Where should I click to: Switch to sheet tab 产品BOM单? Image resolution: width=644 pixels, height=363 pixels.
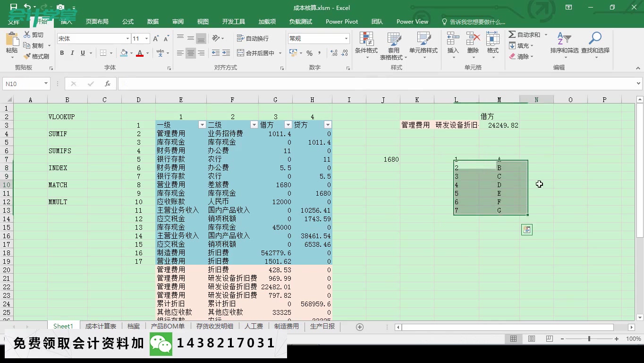coord(168,326)
